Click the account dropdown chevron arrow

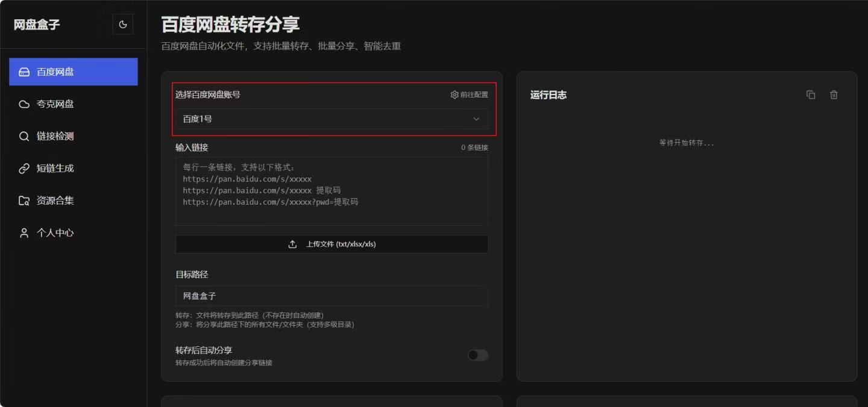(476, 119)
